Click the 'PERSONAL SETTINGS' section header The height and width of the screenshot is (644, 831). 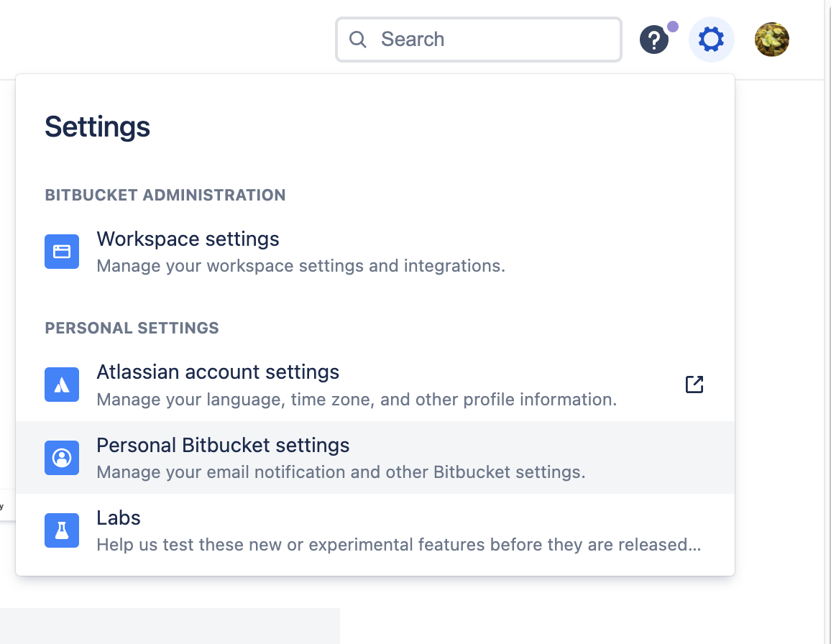tap(132, 328)
